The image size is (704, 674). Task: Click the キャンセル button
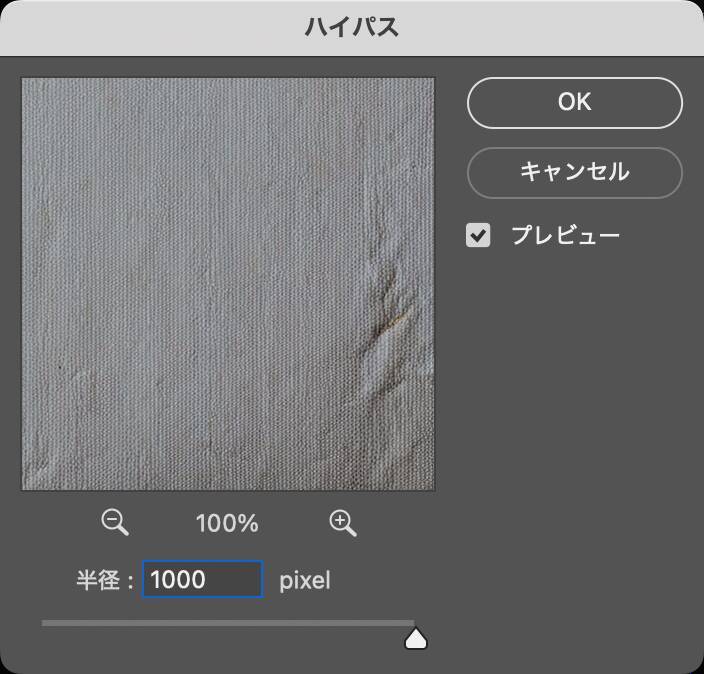574,172
